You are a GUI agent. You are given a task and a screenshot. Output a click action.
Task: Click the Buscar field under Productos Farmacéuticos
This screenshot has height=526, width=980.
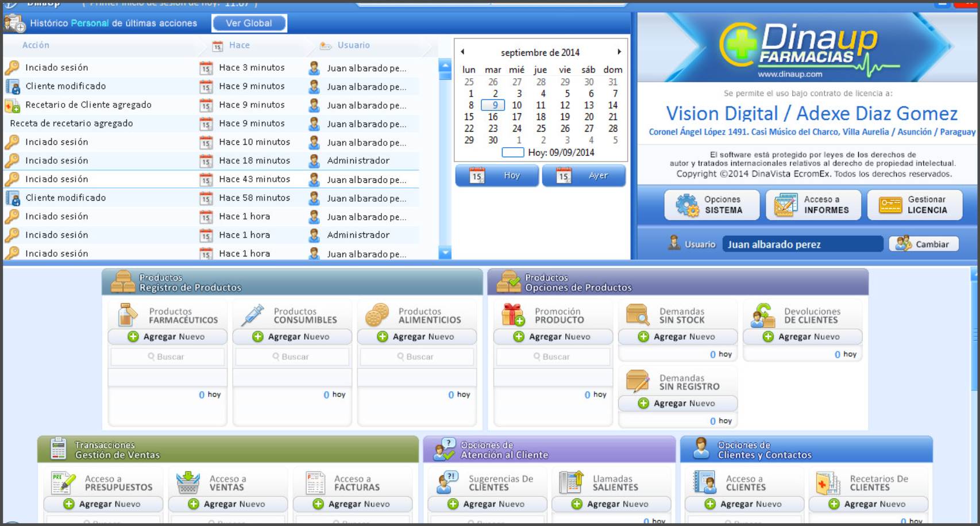tap(167, 356)
